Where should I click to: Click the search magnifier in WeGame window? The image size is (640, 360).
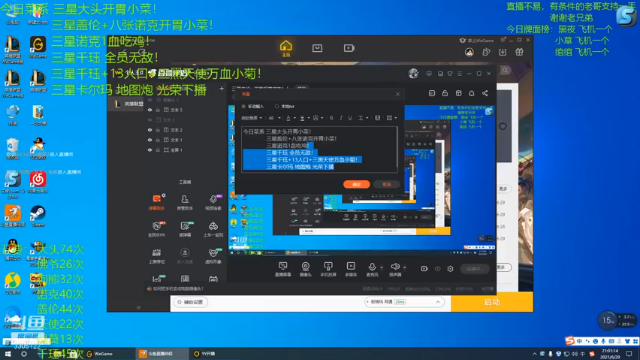505,70
